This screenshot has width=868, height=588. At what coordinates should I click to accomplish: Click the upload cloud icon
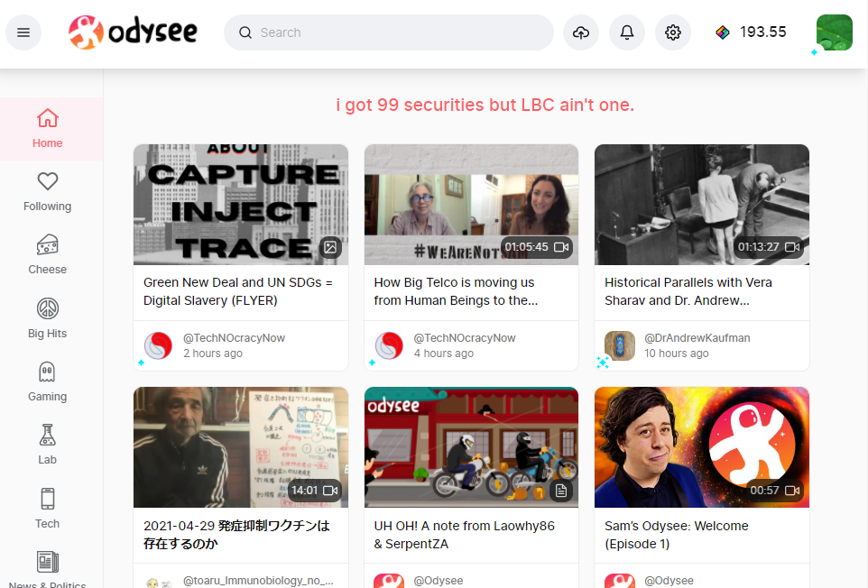pos(581,32)
